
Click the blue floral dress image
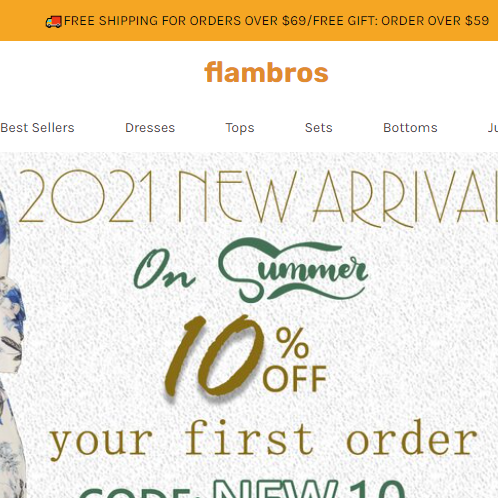coord(13,343)
